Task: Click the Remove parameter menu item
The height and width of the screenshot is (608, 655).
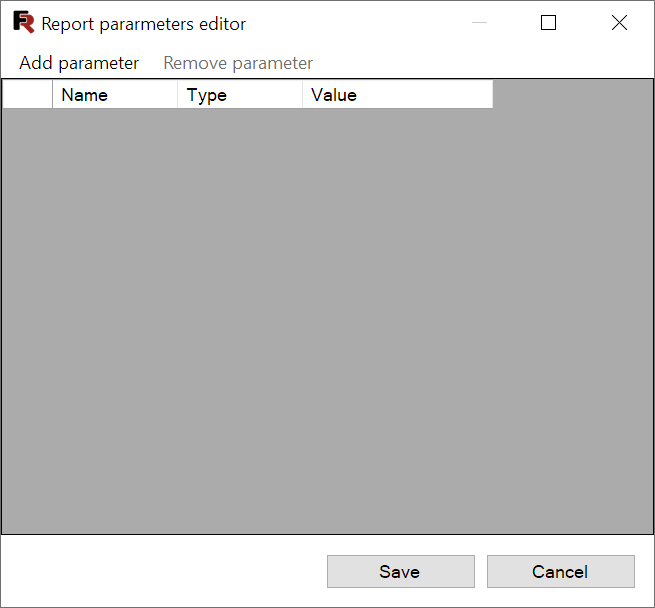Action: pyautogui.click(x=238, y=63)
